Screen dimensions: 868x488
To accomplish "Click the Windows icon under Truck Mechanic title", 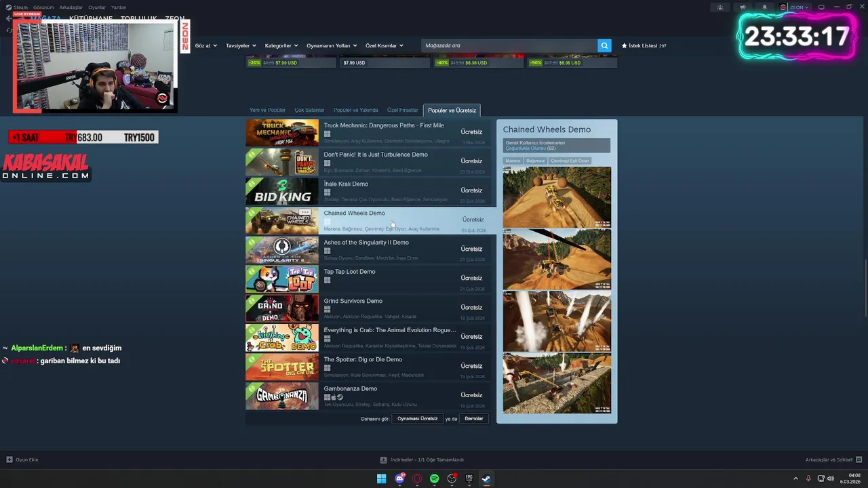I will click(x=327, y=134).
